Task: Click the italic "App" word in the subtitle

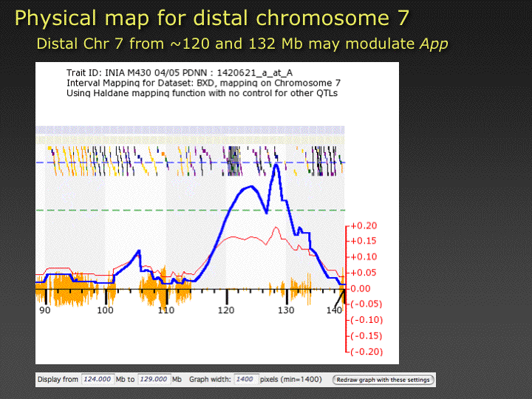Action: point(434,44)
